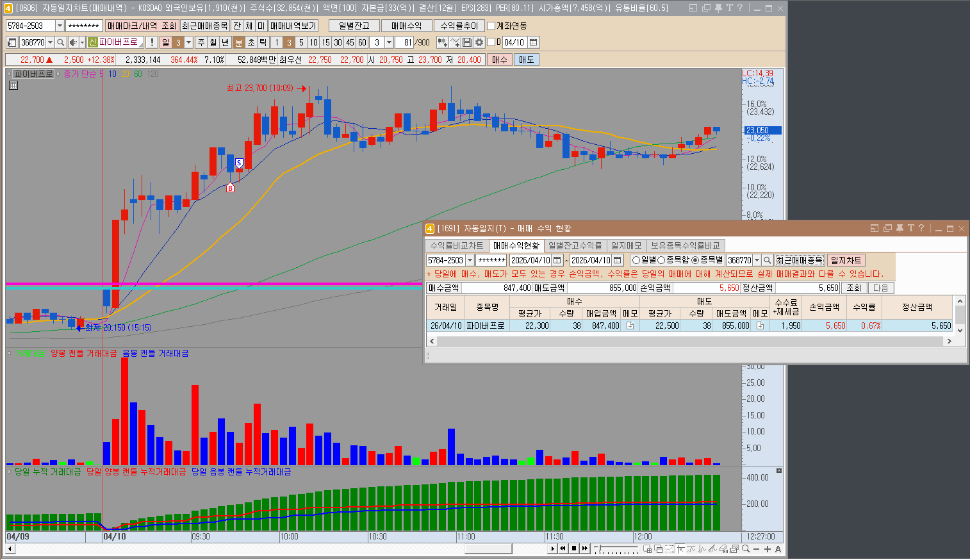This screenshot has height=560, width=970.
Task: Click the 조회 query button in profit window
Action: click(854, 288)
